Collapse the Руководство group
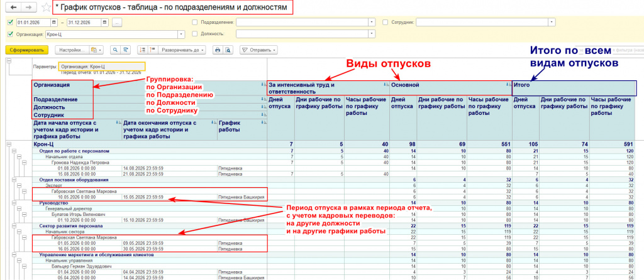Viewport: 644px width, 280px height. pyautogui.click(x=14, y=203)
